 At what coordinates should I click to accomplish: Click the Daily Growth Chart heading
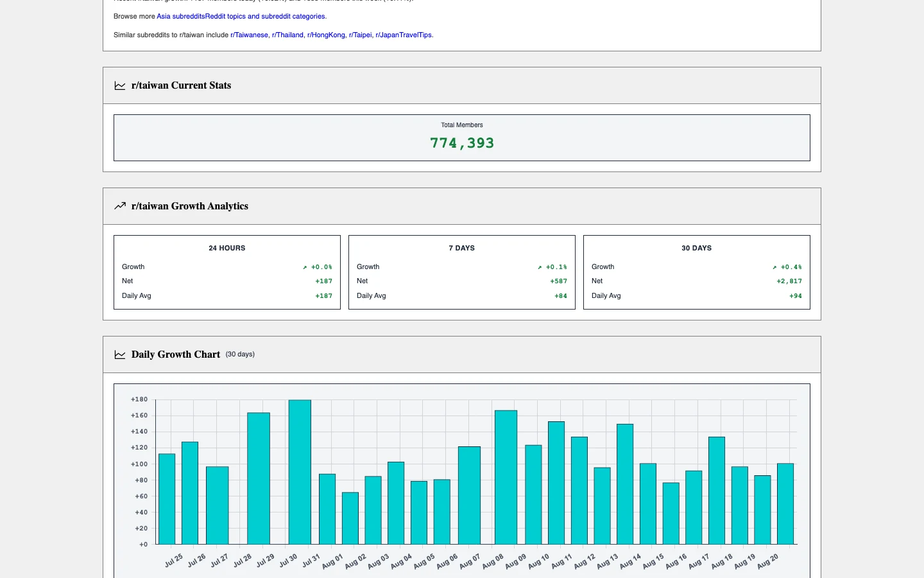coord(176,355)
